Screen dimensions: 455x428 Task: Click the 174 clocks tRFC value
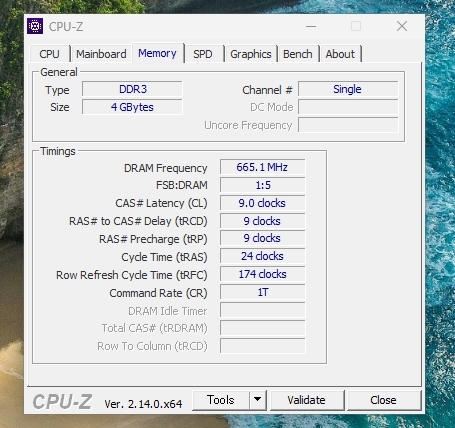[263, 274]
